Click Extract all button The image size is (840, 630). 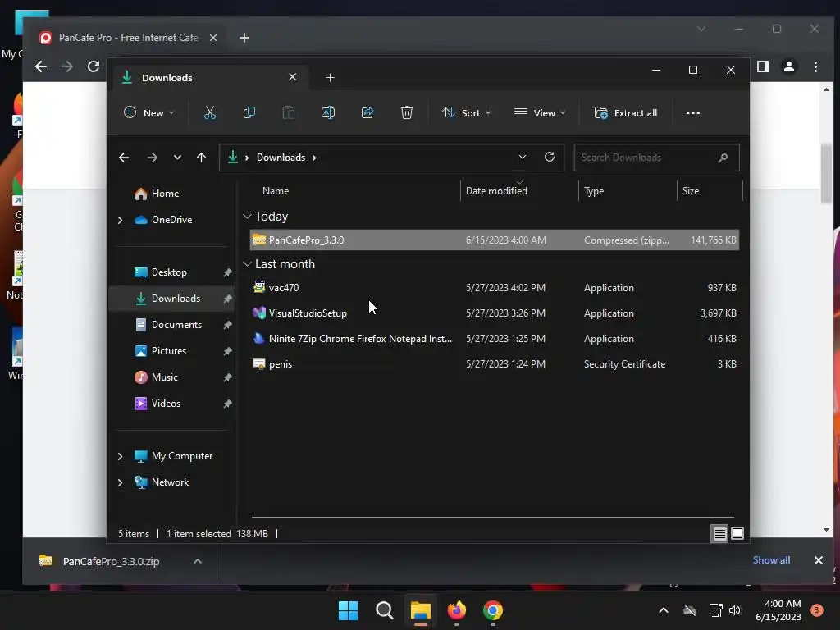tap(626, 113)
